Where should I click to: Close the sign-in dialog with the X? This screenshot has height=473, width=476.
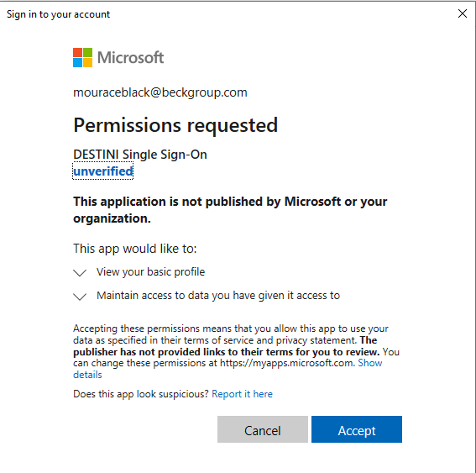pos(463,13)
